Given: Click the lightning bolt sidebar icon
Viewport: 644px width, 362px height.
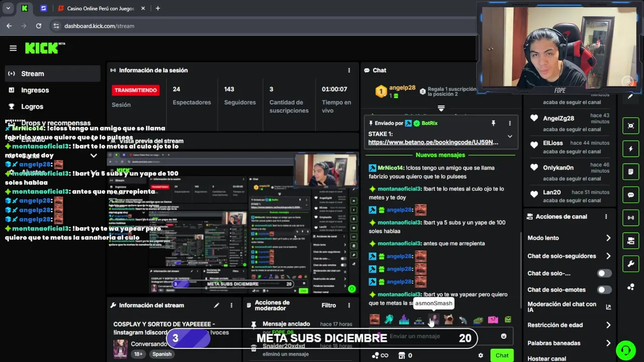Looking at the screenshot, I should 631,149.
